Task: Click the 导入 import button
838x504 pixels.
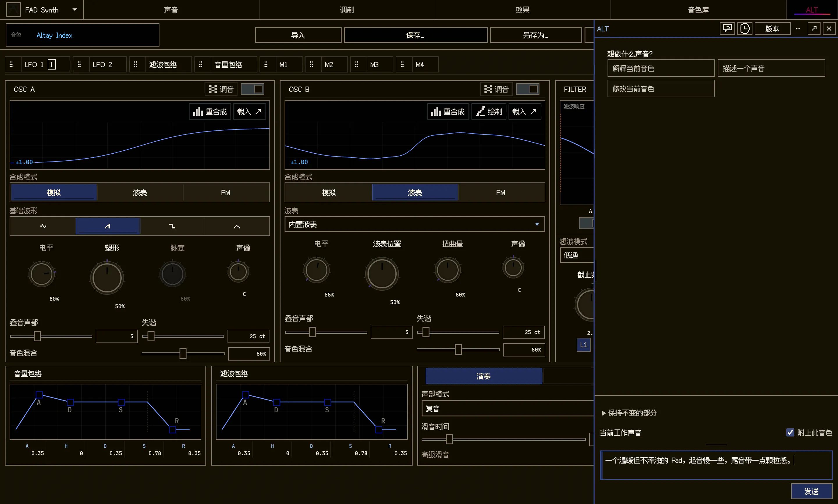Action: [x=298, y=35]
